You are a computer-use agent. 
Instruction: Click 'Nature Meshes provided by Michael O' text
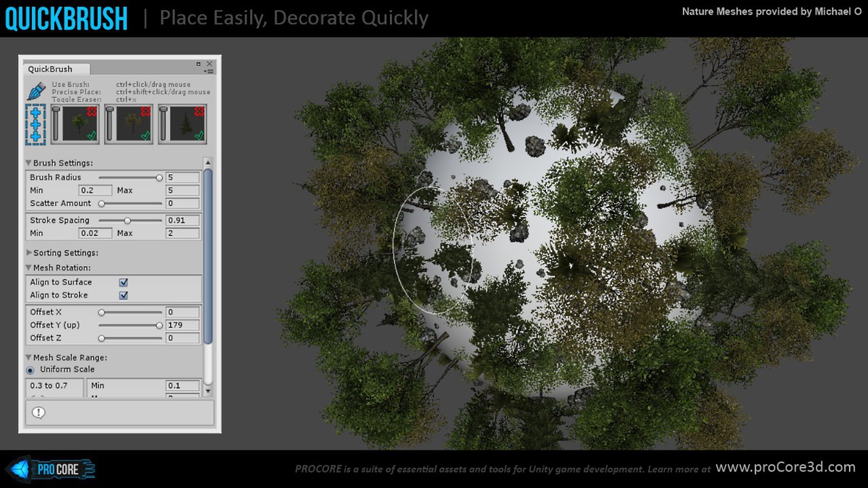click(x=772, y=12)
